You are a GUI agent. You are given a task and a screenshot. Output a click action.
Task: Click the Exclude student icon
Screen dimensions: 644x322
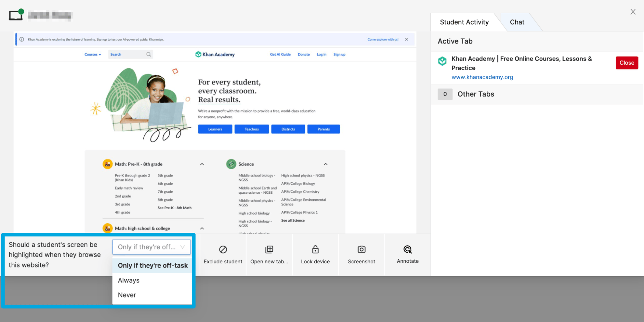pyautogui.click(x=223, y=249)
